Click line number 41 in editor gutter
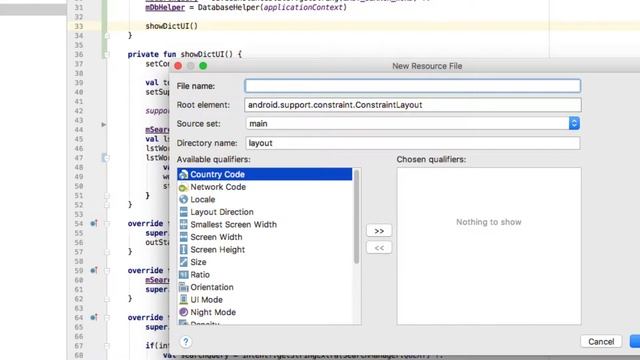Image resolution: width=640 pixels, height=360 pixels. pos(79,102)
